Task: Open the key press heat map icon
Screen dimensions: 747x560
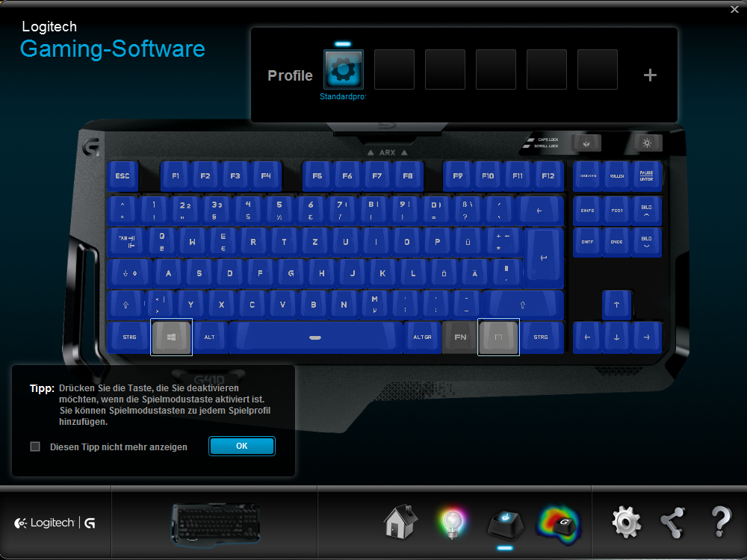Action: 558,524
